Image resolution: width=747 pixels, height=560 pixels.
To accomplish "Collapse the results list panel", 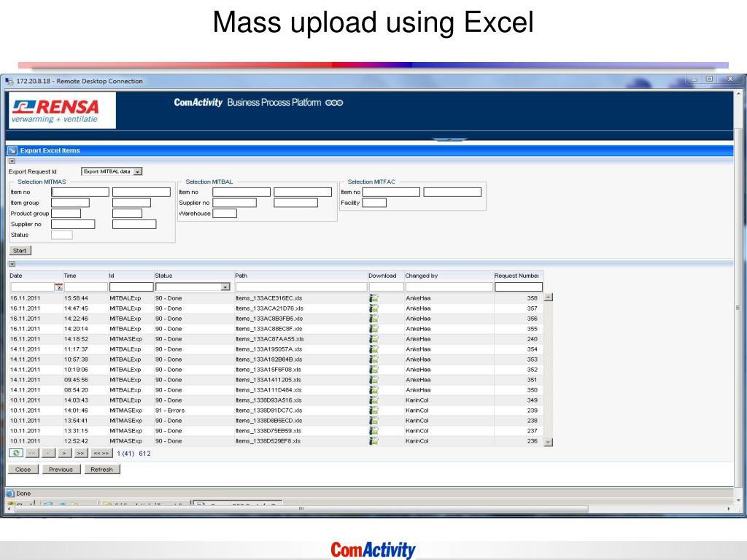I will tap(12, 264).
